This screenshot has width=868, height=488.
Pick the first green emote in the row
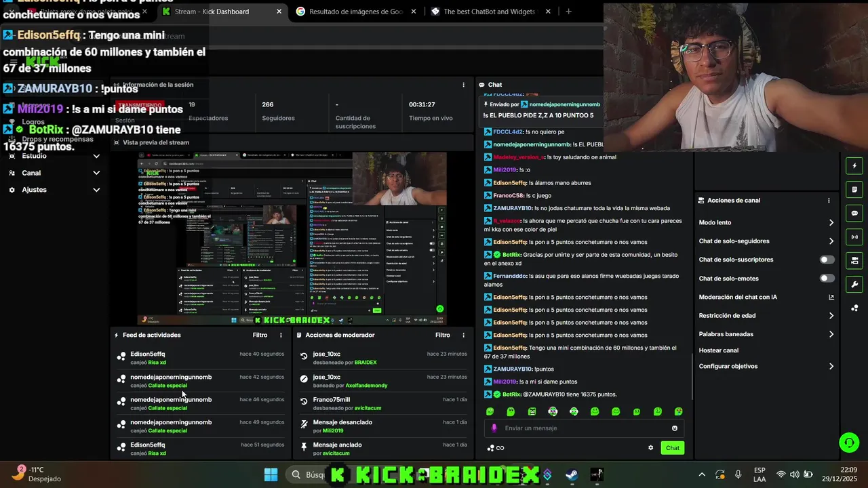tap(490, 411)
